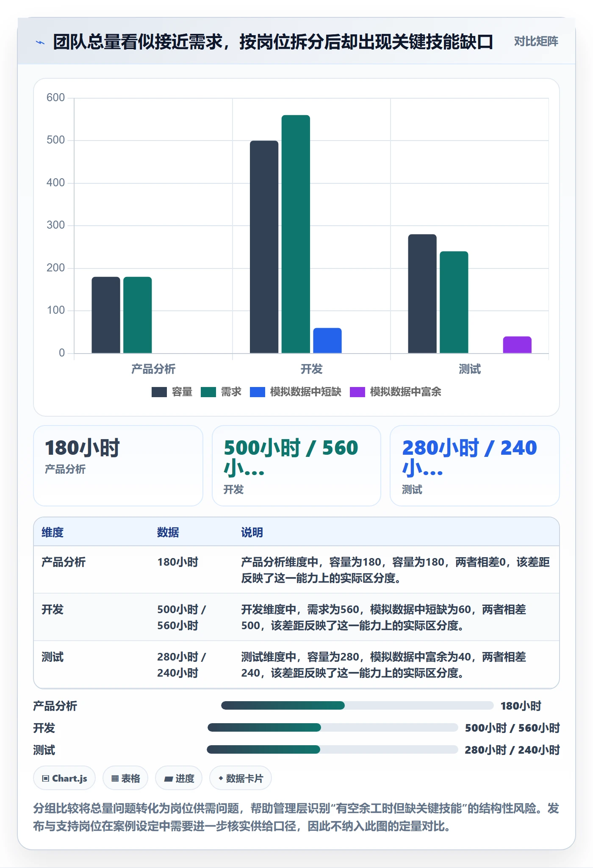Click the 数据 column header

(168, 532)
